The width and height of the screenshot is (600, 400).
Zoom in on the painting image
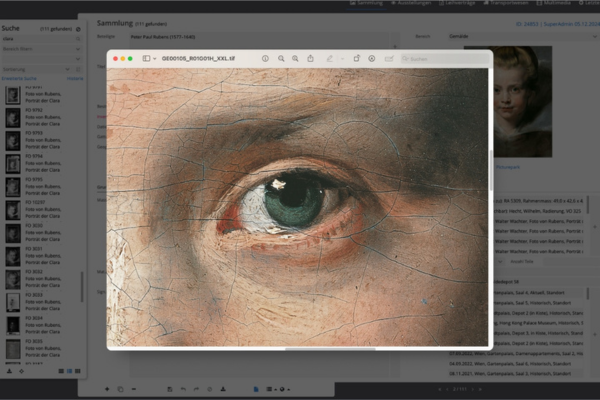pos(296,59)
